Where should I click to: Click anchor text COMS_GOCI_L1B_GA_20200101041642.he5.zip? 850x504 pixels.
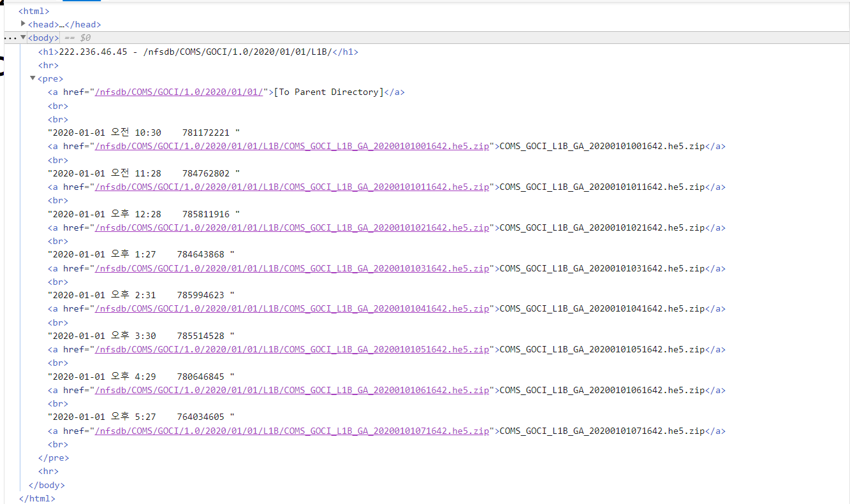click(x=602, y=309)
